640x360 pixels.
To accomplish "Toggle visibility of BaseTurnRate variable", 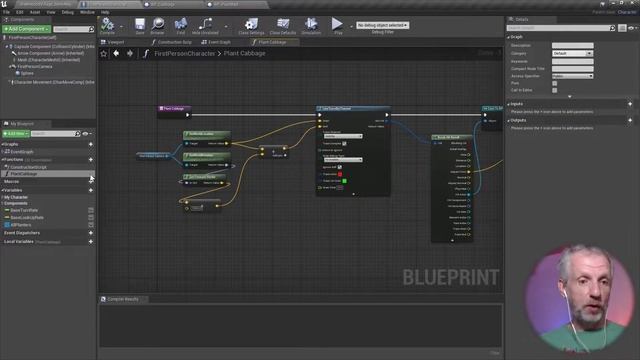I will [x=91, y=210].
